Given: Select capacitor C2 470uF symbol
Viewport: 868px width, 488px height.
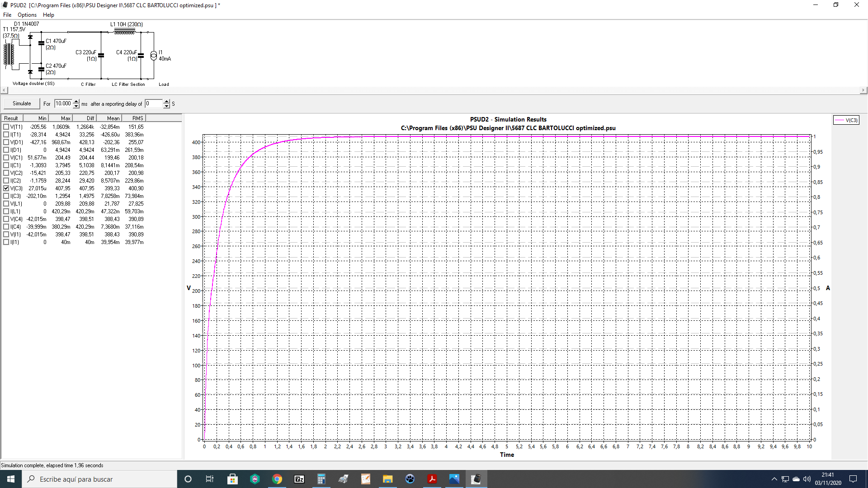Looking at the screenshot, I should pyautogui.click(x=42, y=70).
